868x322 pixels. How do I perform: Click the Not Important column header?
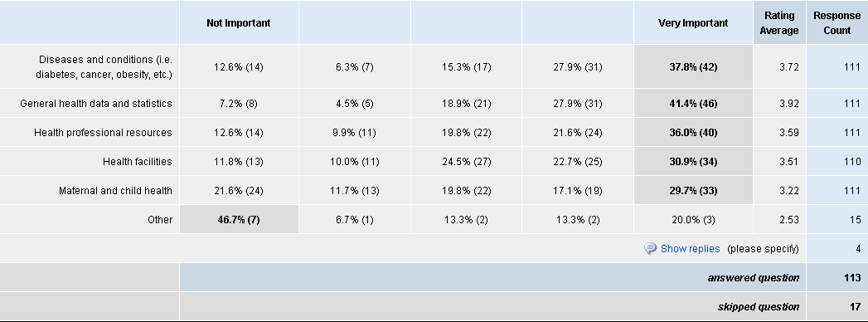pyautogui.click(x=239, y=22)
